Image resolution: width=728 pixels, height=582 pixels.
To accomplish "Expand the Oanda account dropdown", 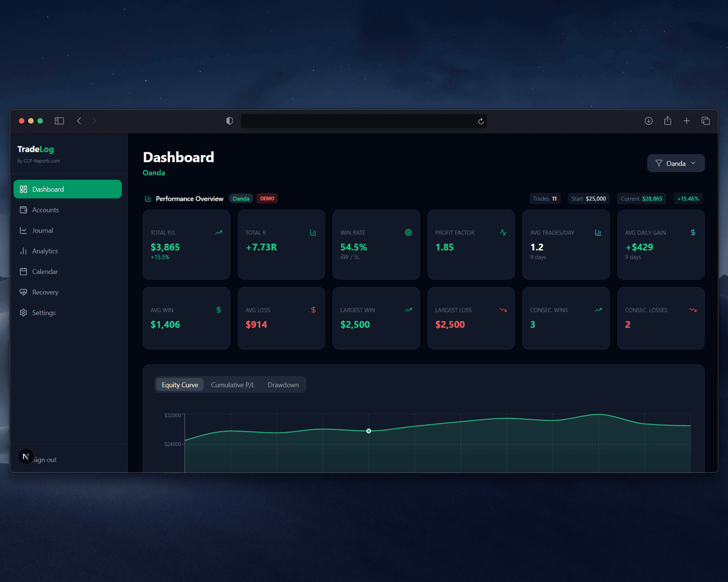I will coord(693,163).
